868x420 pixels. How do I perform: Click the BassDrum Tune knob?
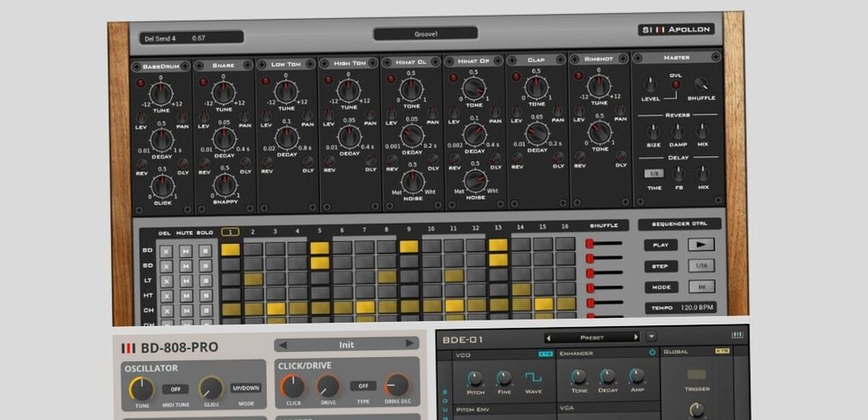(x=161, y=93)
